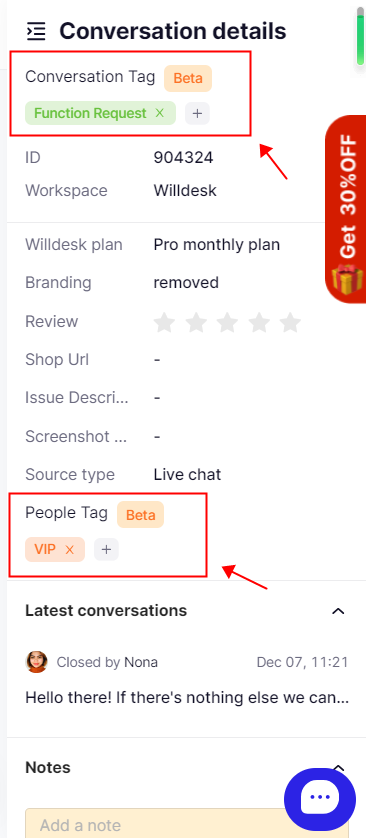The image size is (366, 838).
Task: Add a new people tag
Action: click(x=106, y=549)
